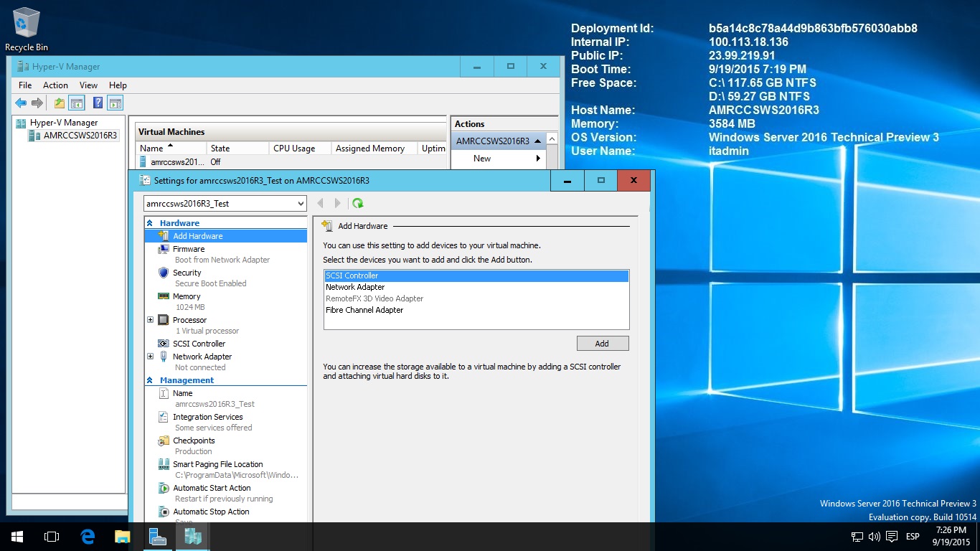
Task: Expand the Network Adapter tree node
Action: (x=150, y=357)
